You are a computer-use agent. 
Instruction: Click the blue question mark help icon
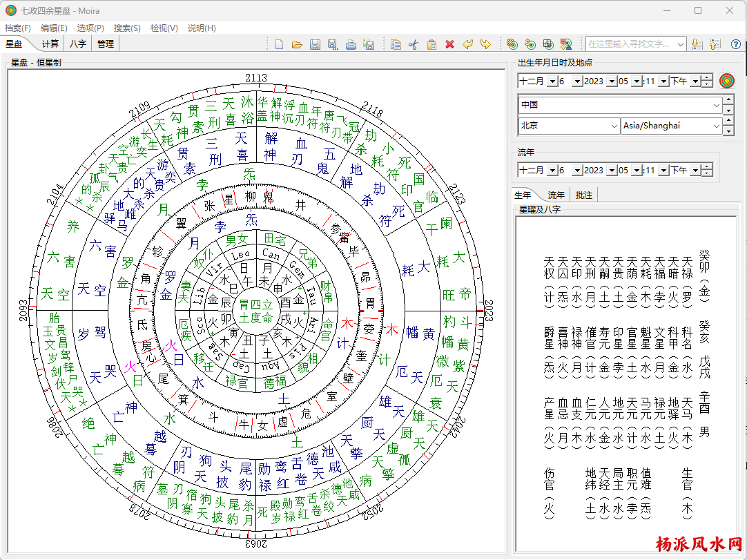(x=735, y=44)
